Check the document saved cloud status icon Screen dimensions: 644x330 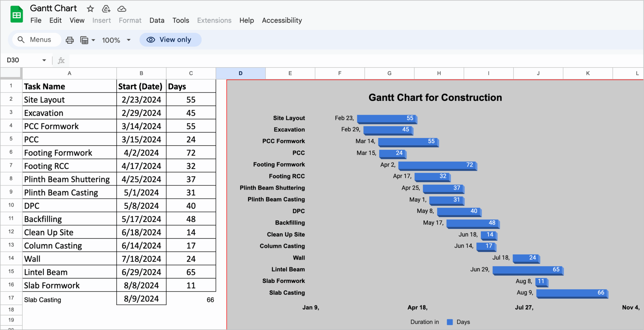[x=122, y=9]
